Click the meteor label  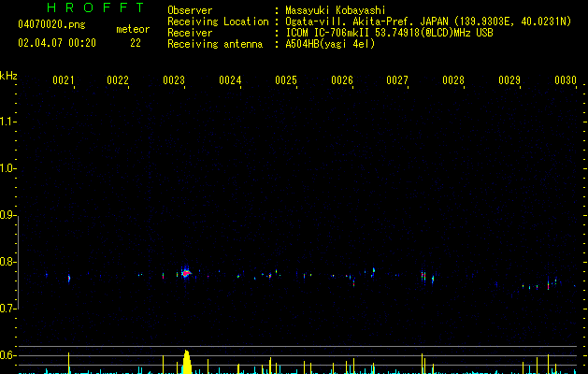pyautogui.click(x=133, y=29)
